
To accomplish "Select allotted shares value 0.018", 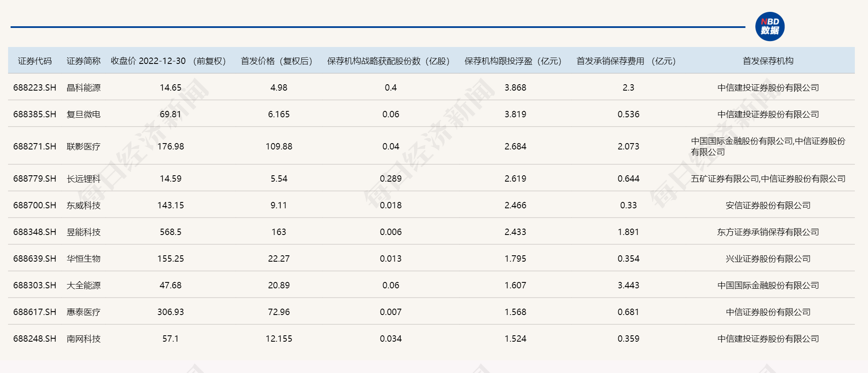I will coord(391,205).
